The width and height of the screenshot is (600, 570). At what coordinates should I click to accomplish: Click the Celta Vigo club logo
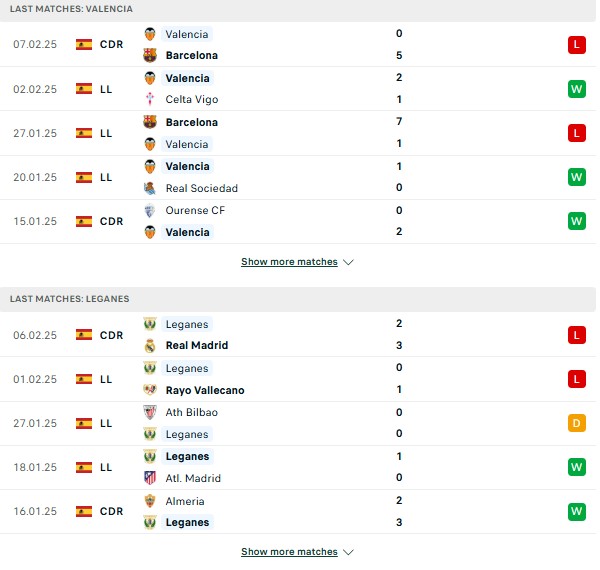coord(150,99)
